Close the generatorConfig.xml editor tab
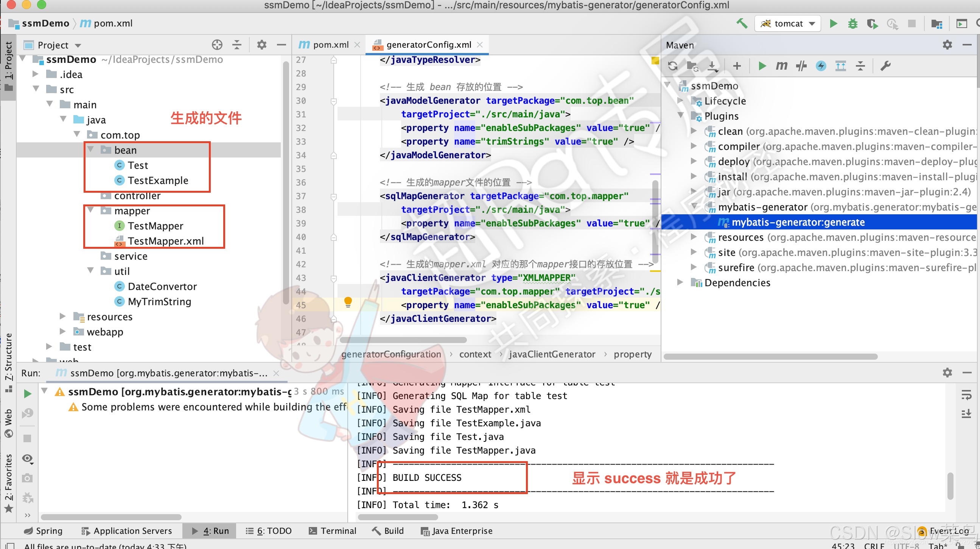The height and width of the screenshot is (549, 980). point(480,45)
